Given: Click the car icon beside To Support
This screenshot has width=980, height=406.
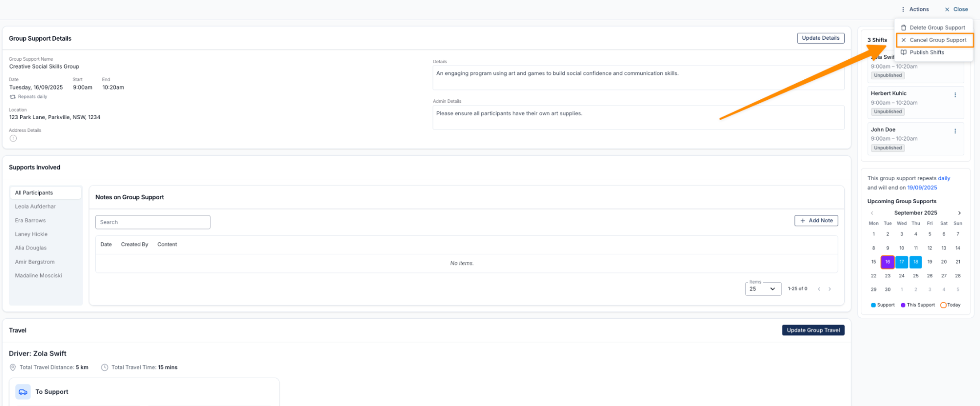Looking at the screenshot, I should point(23,392).
